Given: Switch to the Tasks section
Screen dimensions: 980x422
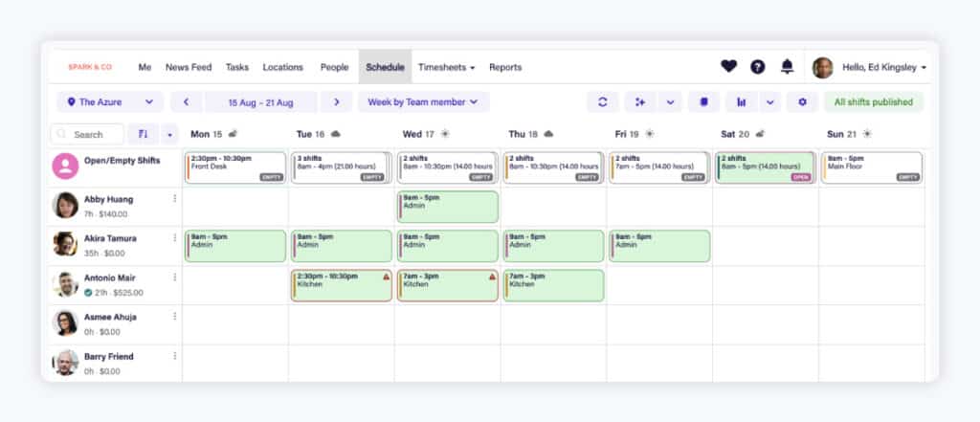Looking at the screenshot, I should coord(237,67).
